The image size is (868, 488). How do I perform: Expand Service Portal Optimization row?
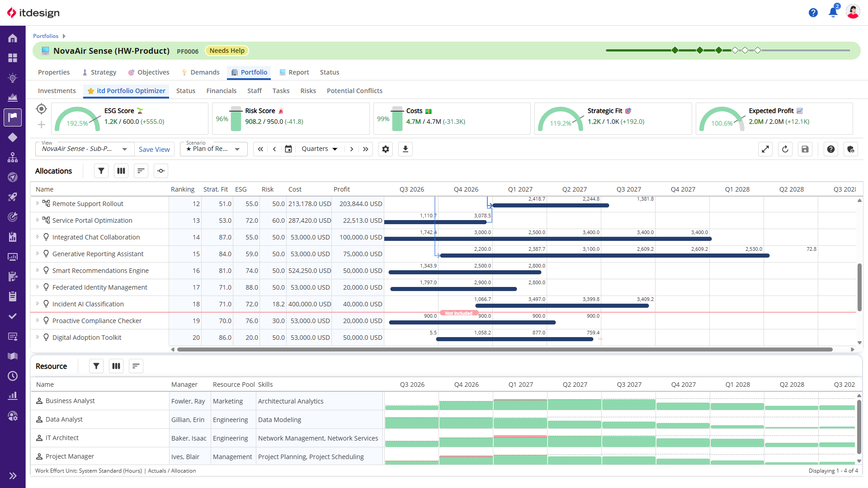[38, 221]
